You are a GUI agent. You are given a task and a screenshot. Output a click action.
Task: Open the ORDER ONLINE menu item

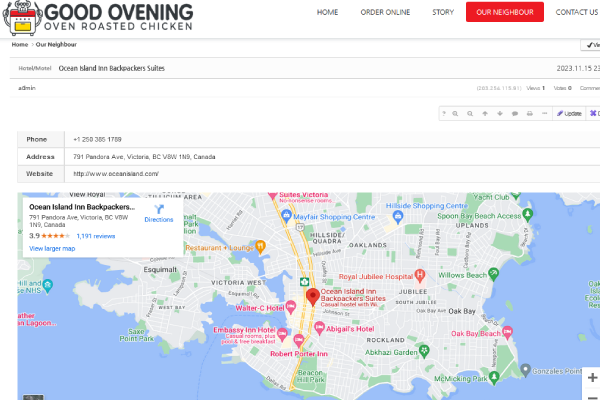(x=385, y=12)
